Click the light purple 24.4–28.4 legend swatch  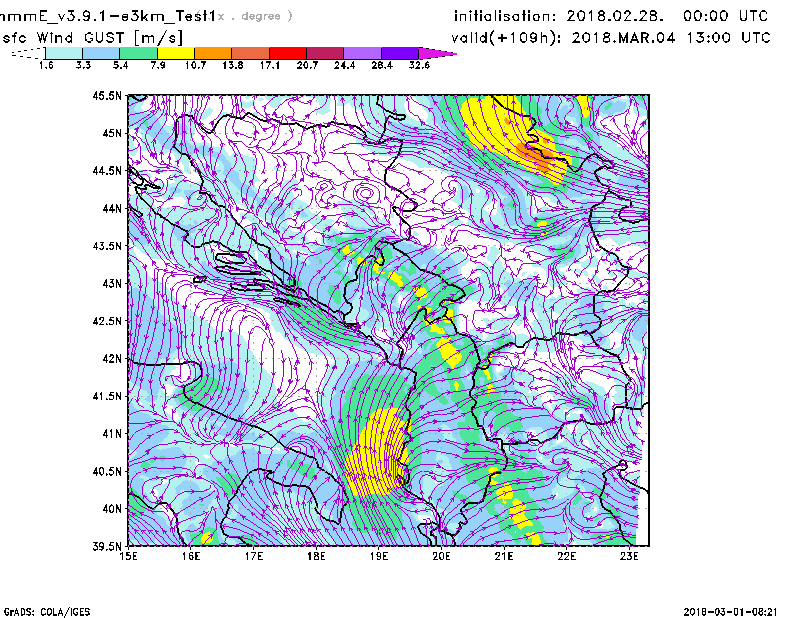coord(362,53)
